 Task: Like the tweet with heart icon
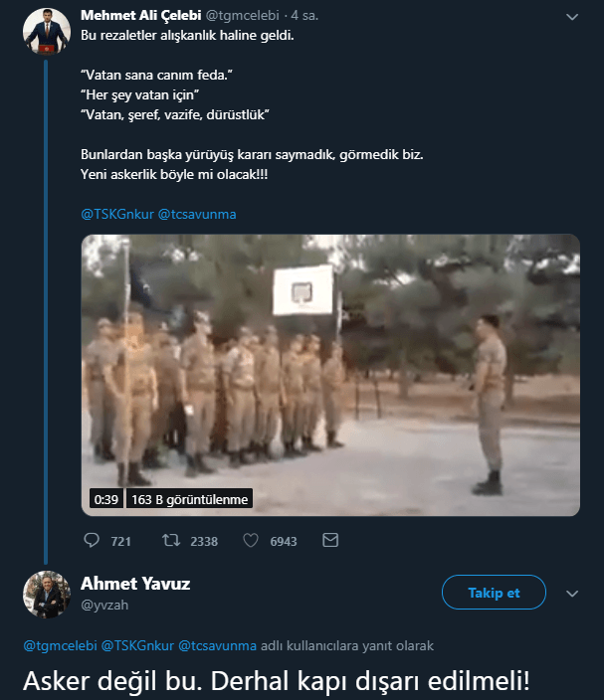pyautogui.click(x=250, y=541)
